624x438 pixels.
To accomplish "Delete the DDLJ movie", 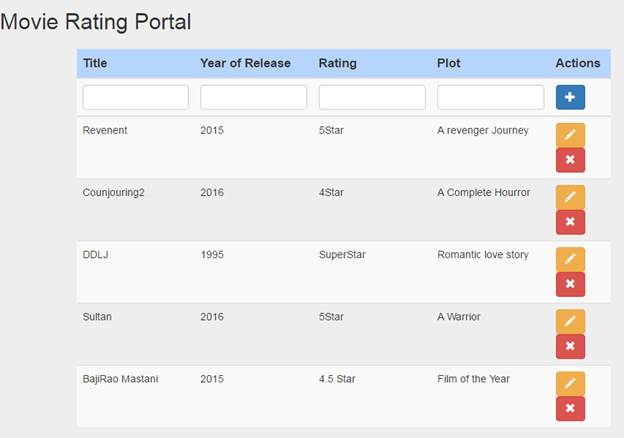I will tap(570, 284).
